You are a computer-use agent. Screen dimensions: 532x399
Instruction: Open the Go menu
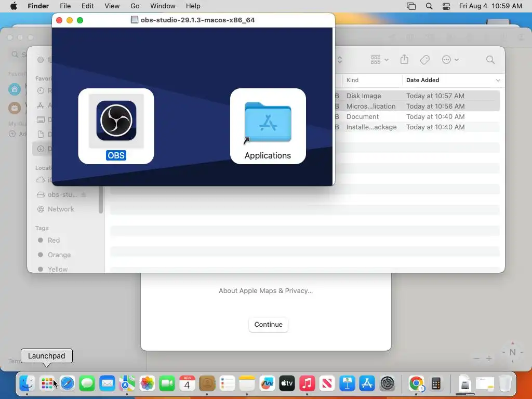coord(135,6)
